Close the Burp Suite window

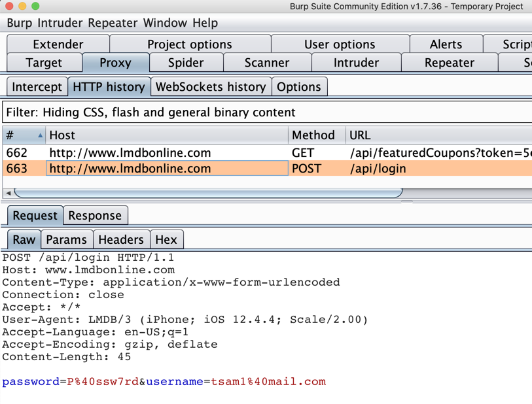pyautogui.click(x=9, y=6)
